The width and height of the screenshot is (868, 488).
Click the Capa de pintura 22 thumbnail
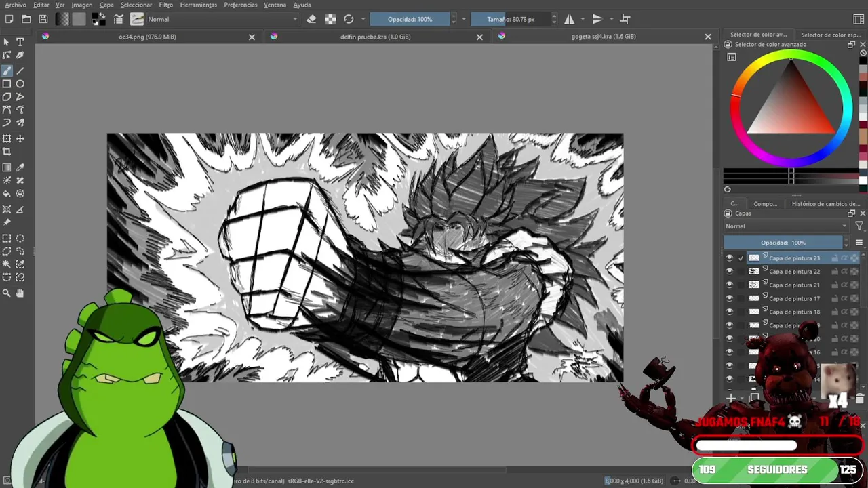753,271
